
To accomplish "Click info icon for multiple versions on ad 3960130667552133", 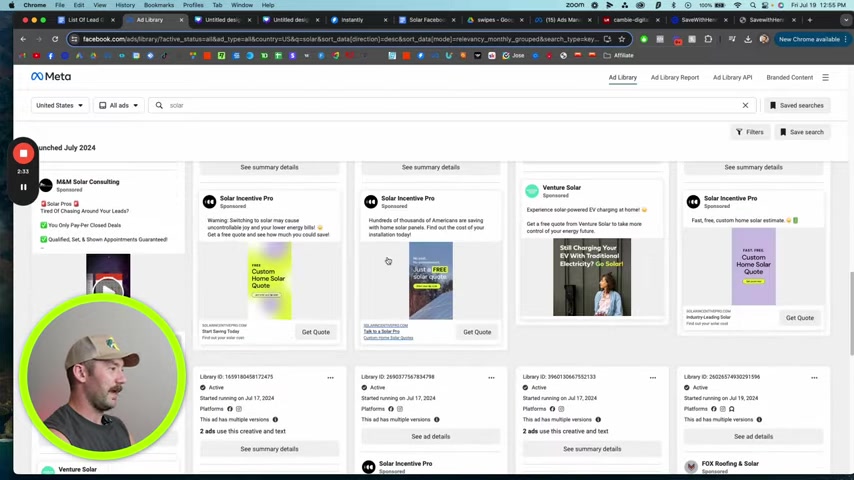I will 598,420.
